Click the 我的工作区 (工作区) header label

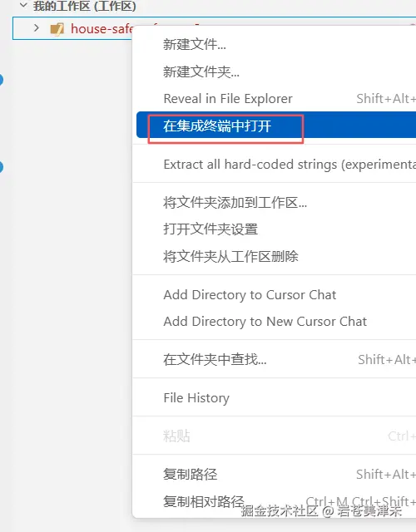click(x=85, y=6)
